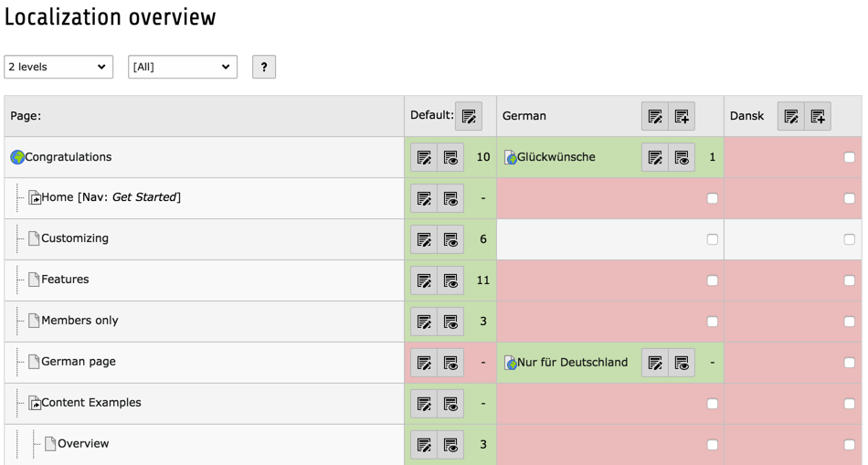Click the page icon beside Features
Image resolution: width=868 pixels, height=465 pixels.
[35, 280]
